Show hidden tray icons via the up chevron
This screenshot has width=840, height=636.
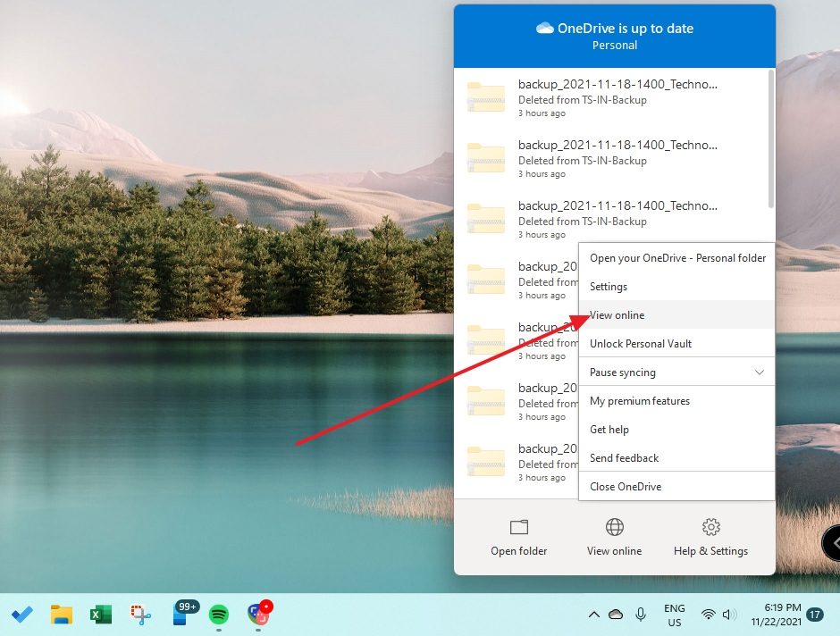[x=593, y=615]
